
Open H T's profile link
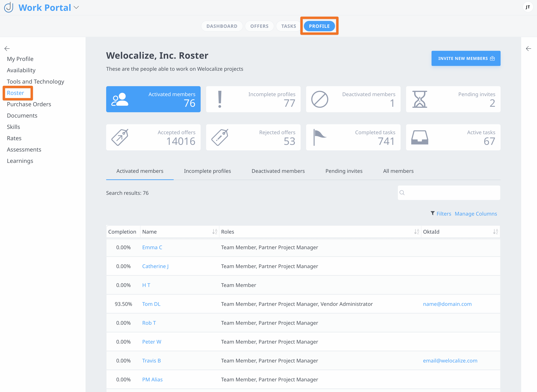coord(146,285)
